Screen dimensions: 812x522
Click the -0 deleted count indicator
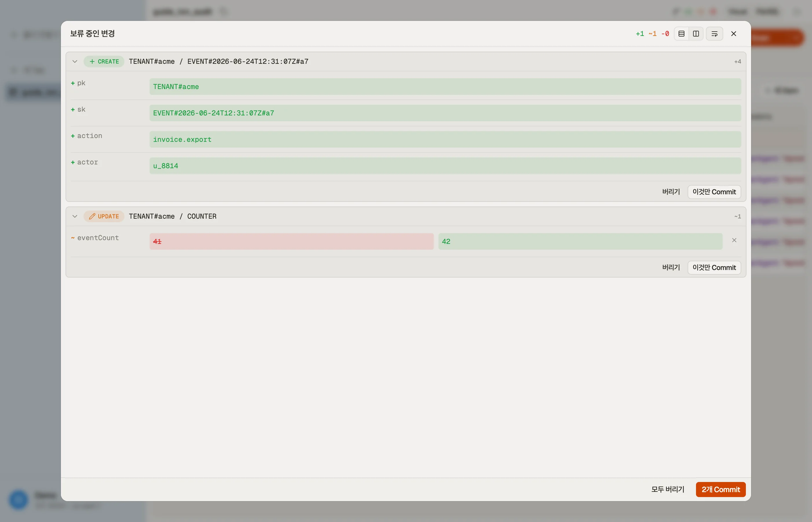point(665,34)
